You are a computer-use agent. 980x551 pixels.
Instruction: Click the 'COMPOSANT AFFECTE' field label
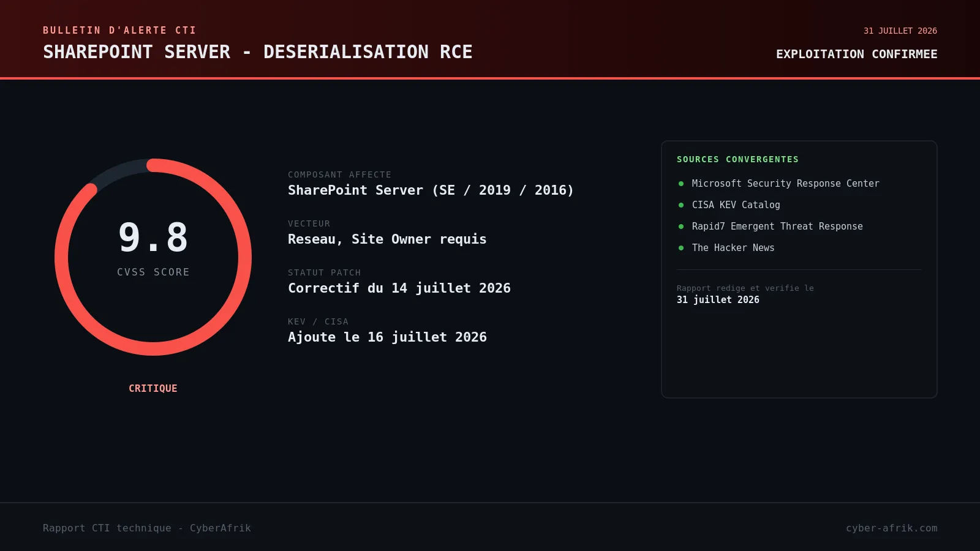(x=339, y=174)
